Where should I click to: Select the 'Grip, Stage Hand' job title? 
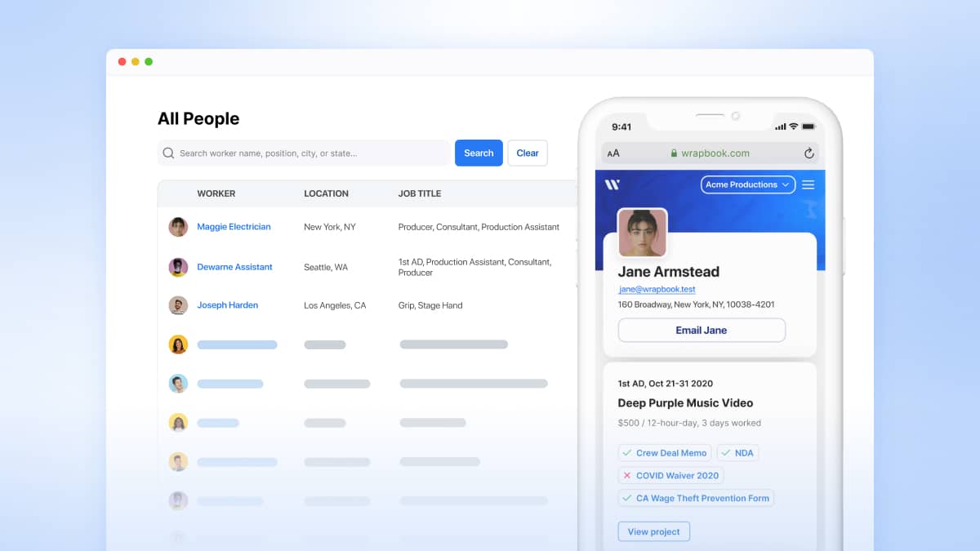point(430,305)
